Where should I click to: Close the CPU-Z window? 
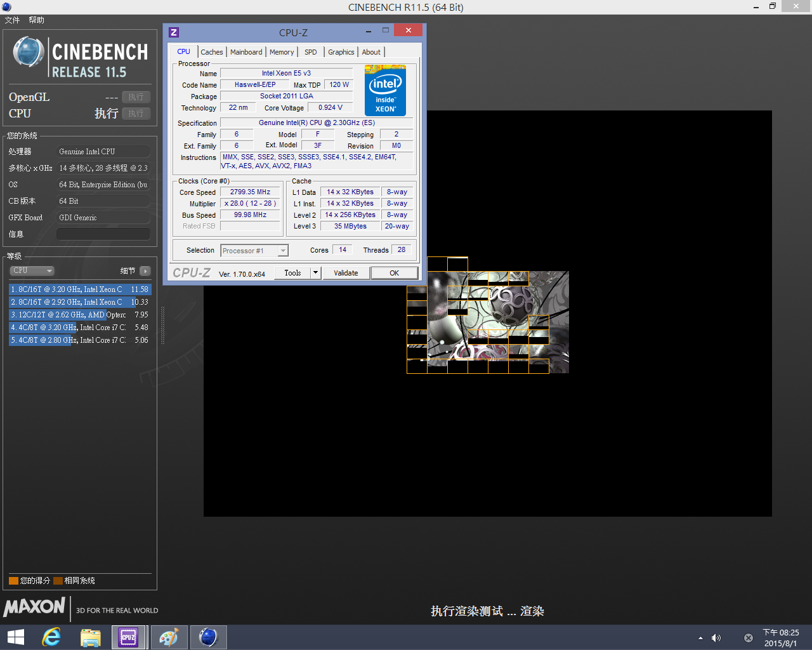click(x=409, y=30)
